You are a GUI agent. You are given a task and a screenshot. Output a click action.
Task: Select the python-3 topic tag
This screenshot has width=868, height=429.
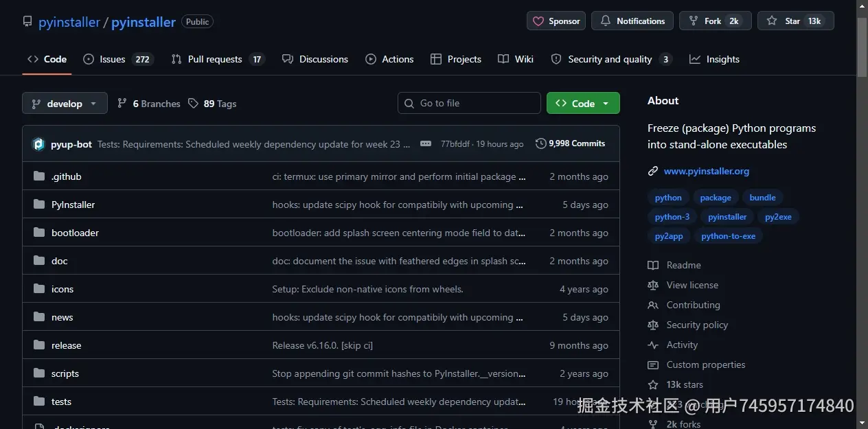tap(672, 217)
